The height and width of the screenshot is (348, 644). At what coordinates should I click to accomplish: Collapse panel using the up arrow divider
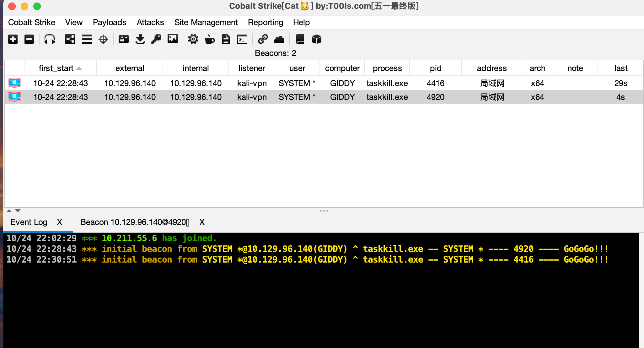pos(9,211)
